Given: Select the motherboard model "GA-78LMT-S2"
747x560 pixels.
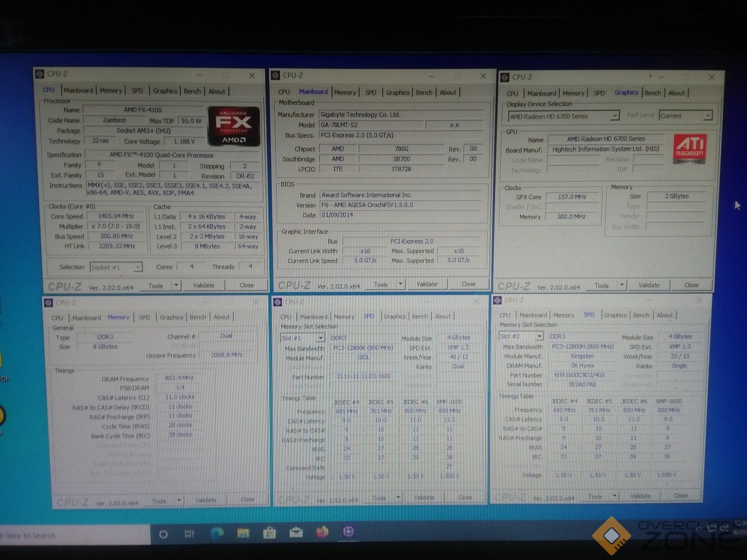Looking at the screenshot, I should pyautogui.click(x=339, y=125).
